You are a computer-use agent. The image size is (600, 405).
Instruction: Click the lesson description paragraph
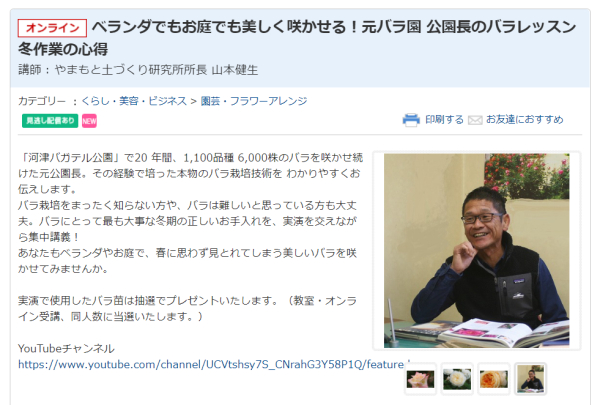(x=190, y=213)
